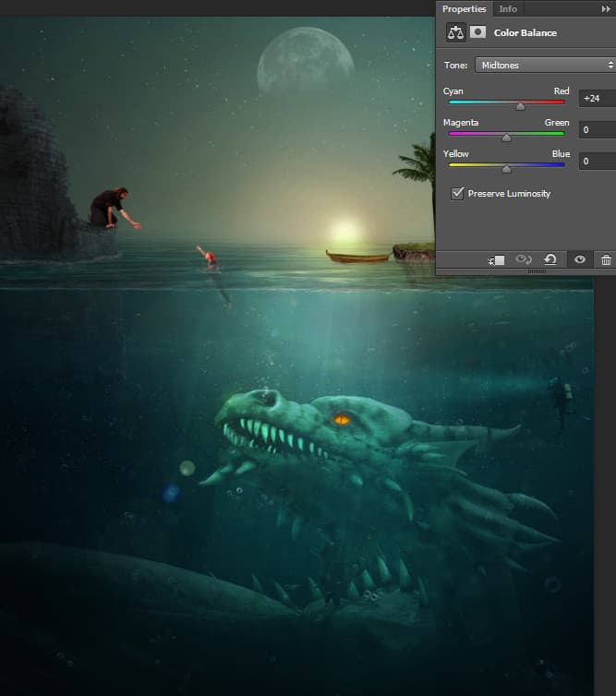Click the Cyan-Red slider handle
616x696 pixels.
[521, 106]
